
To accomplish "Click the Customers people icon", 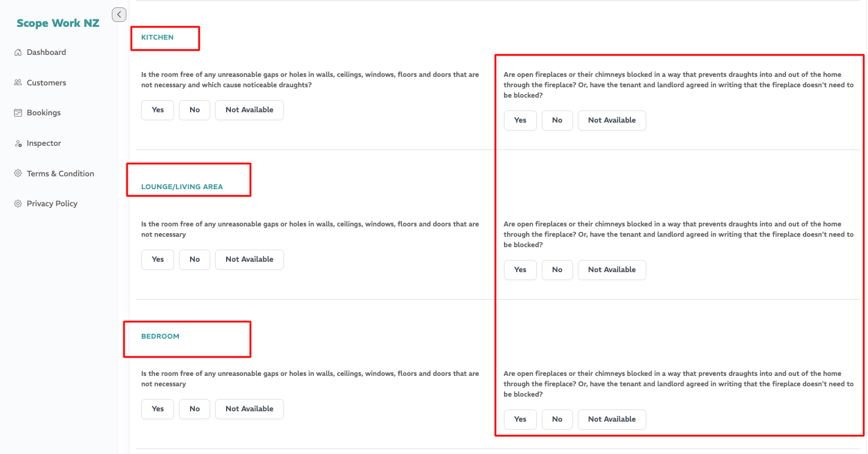I will tap(18, 82).
